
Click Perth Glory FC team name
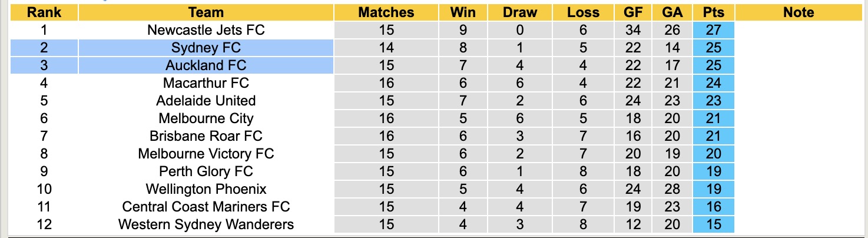point(206,171)
